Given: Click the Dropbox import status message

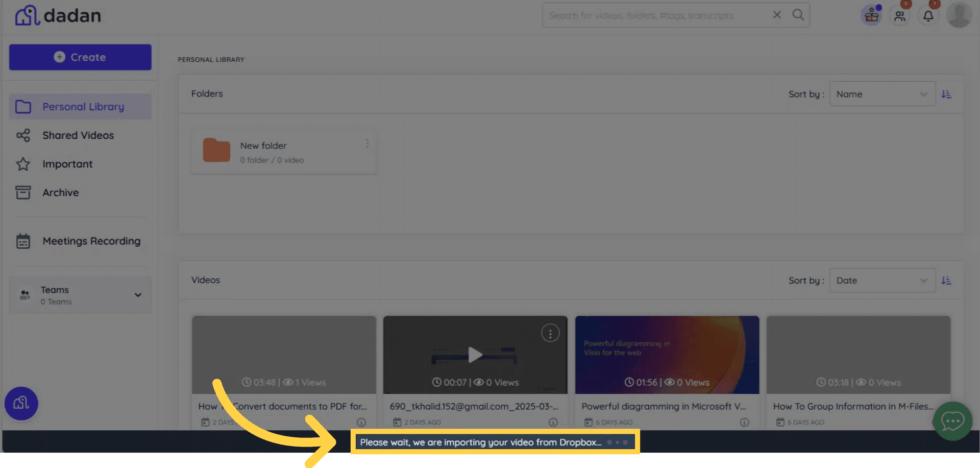Looking at the screenshot, I should pyautogui.click(x=481, y=442).
